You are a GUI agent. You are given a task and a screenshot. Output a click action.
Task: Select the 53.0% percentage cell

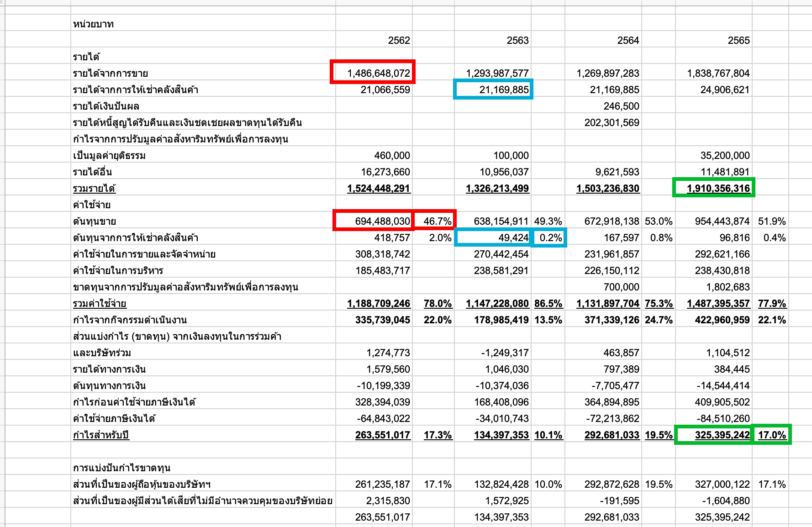pos(659,221)
